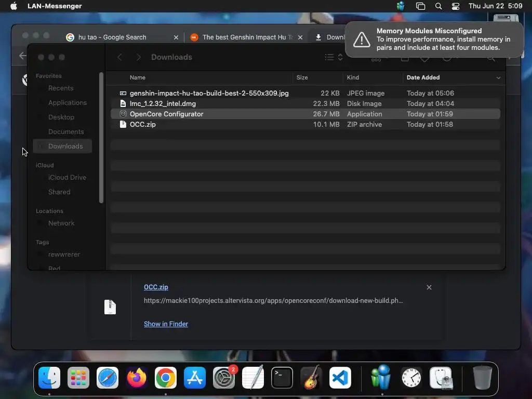Close the 'hu tao - Google Search' tab
Image resolution: width=532 pixels, height=399 pixels.
(x=176, y=37)
